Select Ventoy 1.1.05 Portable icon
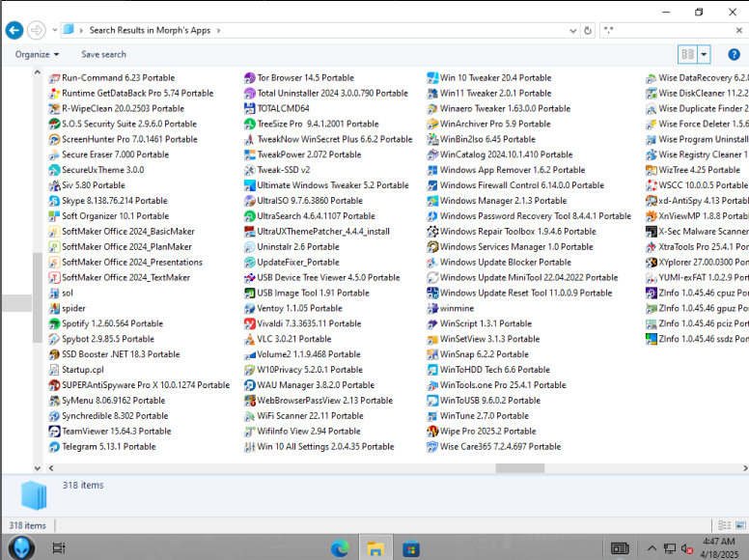 [249, 308]
